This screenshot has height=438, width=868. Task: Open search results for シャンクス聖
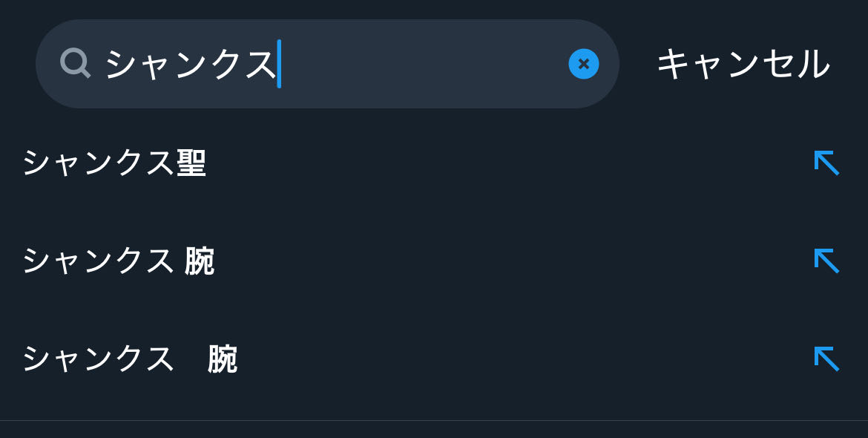click(114, 163)
